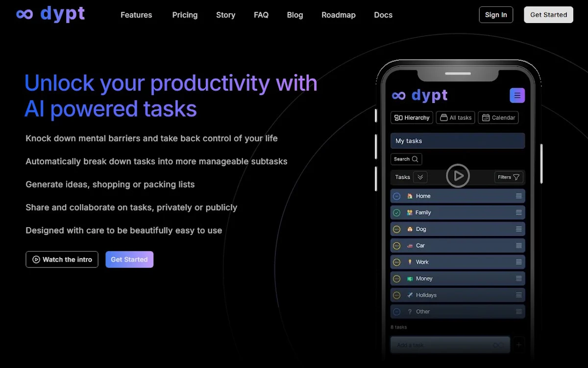
Task: Click the Search button in the phone preview
Action: pyautogui.click(x=406, y=159)
